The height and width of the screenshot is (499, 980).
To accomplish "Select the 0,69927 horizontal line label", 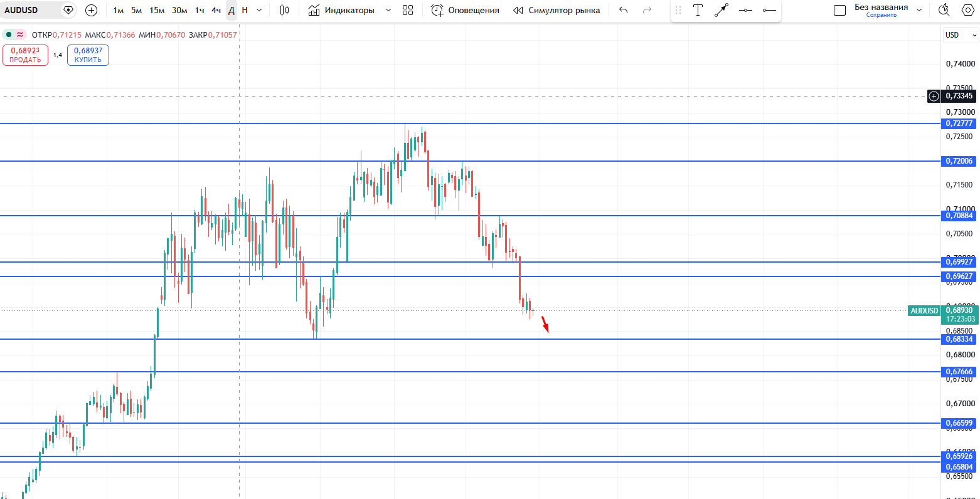I will click(x=959, y=262).
